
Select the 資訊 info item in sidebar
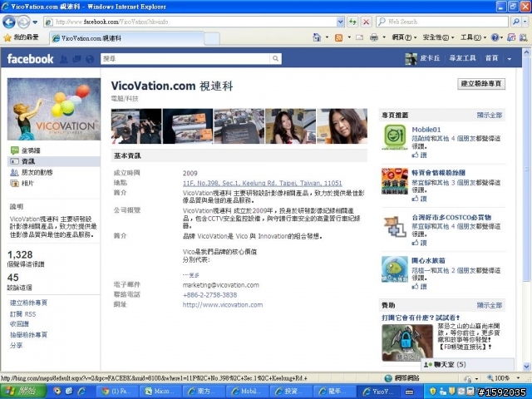(x=54, y=161)
